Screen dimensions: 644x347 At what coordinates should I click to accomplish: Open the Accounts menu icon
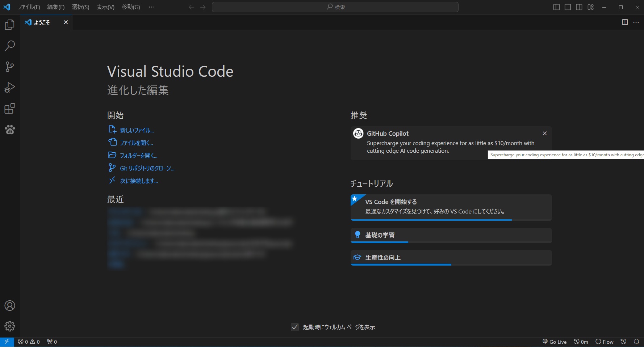coord(10,306)
